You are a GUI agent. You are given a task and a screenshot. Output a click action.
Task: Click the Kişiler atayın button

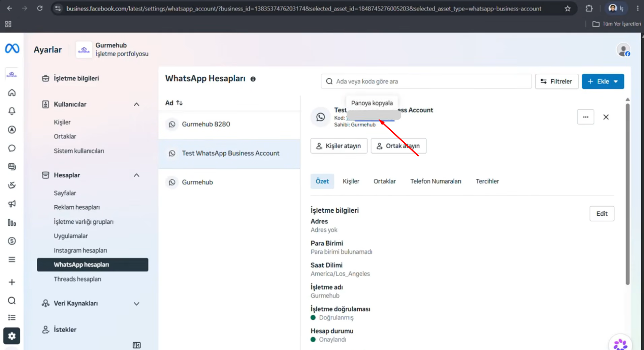click(339, 146)
